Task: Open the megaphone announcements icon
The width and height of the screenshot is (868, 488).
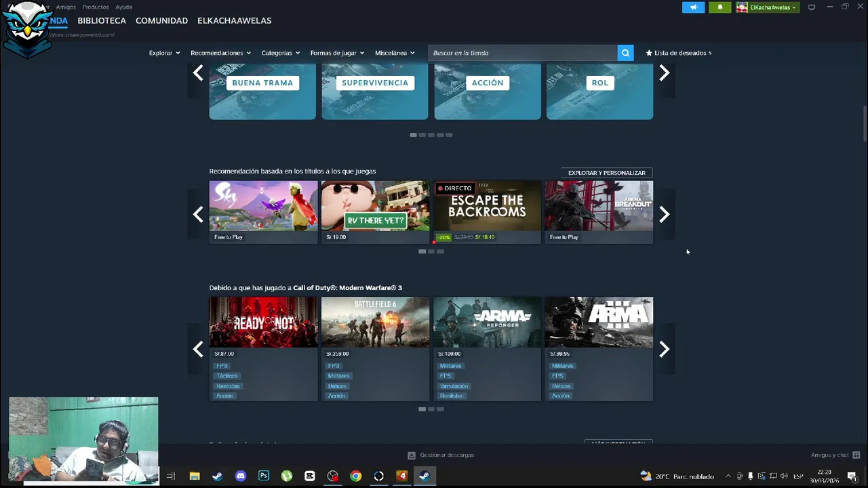Action: pyautogui.click(x=693, y=7)
